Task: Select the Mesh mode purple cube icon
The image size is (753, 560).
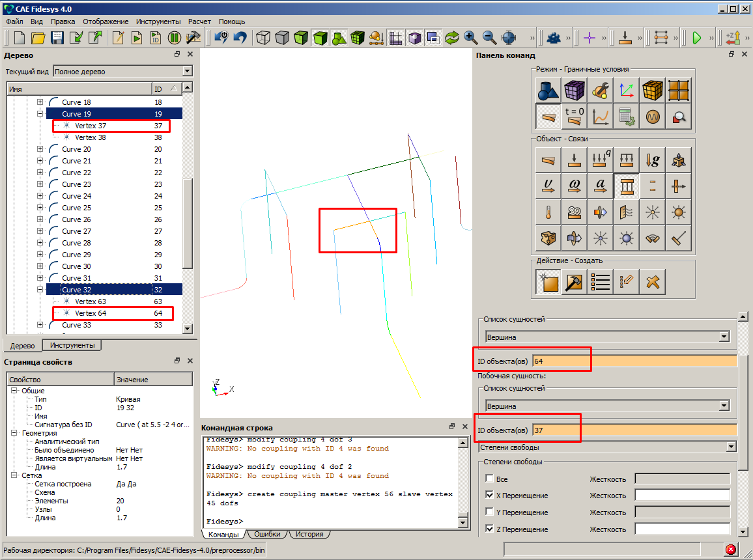Action: click(x=575, y=90)
